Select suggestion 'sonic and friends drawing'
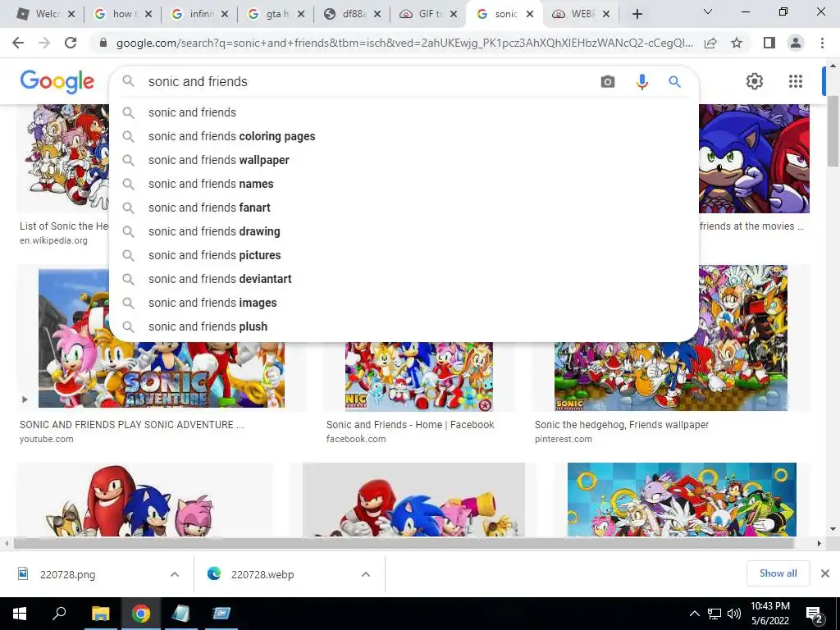840x630 pixels. [x=404, y=231]
